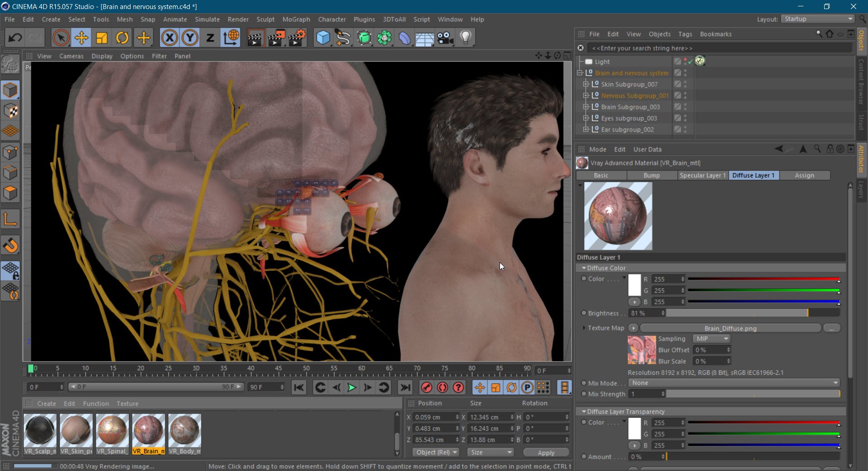Collapse Brain and nervous system group
Viewport: 868px width, 471px height.
pyautogui.click(x=580, y=73)
